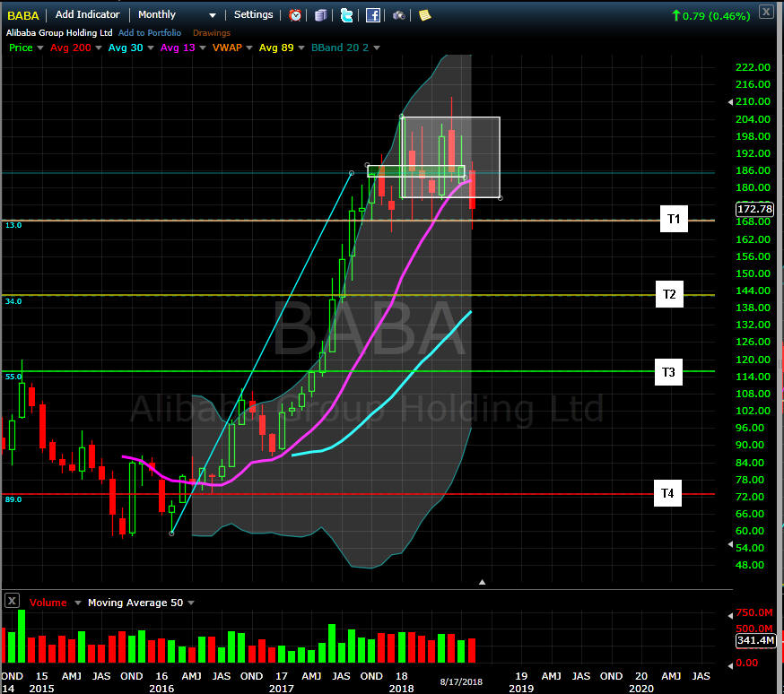Close the Volume panel with X
This screenshot has width=784, height=694.
pos(12,602)
